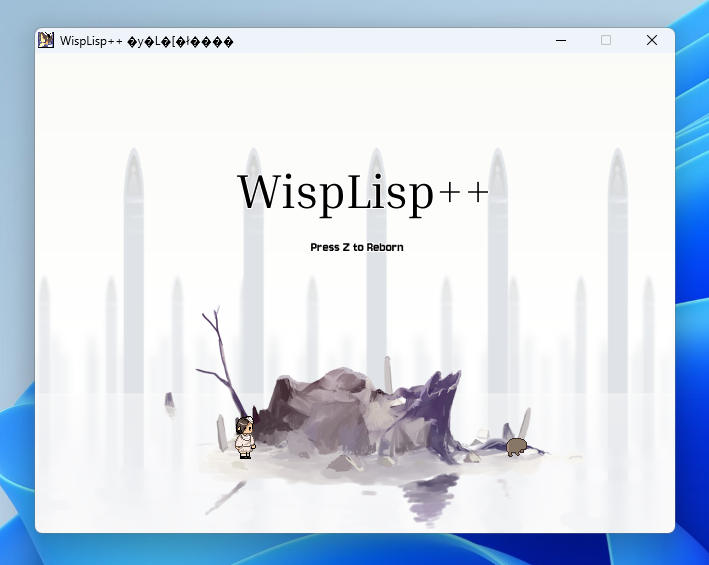Screen dimensions: 709x565
Task: Click the disabled maximize button
Action: (606, 40)
